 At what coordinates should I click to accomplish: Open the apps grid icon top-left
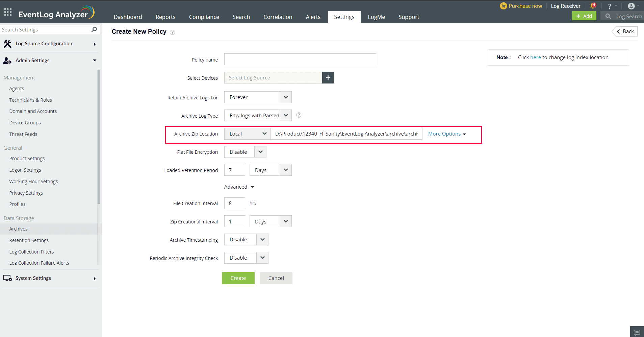7,11
